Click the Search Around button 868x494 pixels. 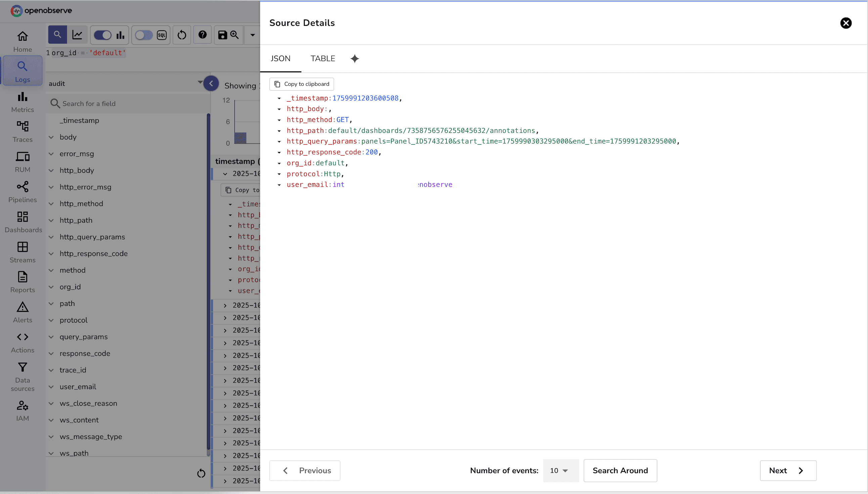coord(620,470)
